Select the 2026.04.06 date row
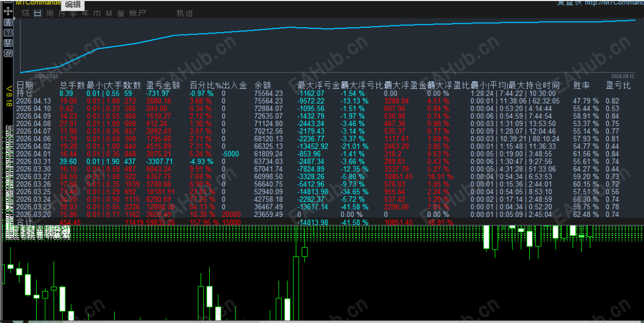 (34, 139)
